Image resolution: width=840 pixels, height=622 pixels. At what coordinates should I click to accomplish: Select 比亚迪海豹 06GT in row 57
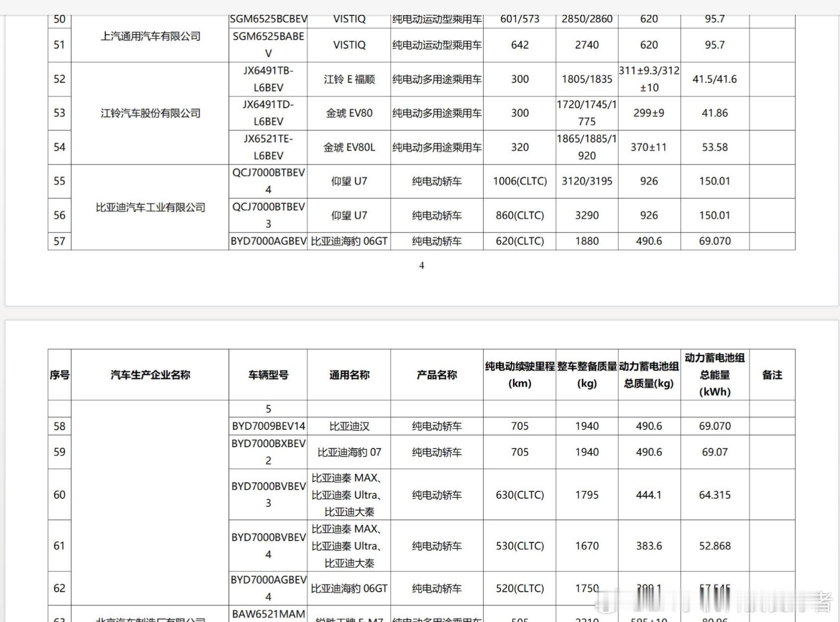coord(349,241)
